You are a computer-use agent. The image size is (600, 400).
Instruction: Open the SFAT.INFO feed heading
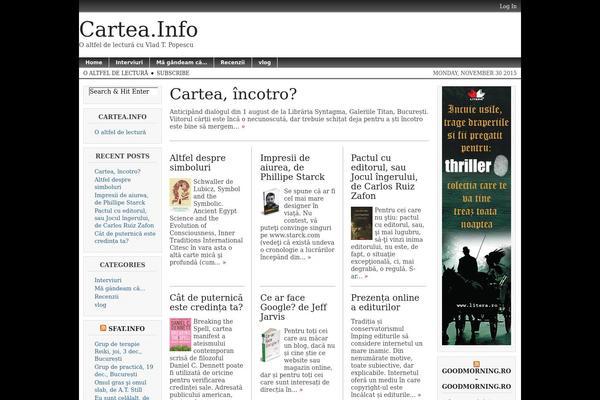[127, 329]
